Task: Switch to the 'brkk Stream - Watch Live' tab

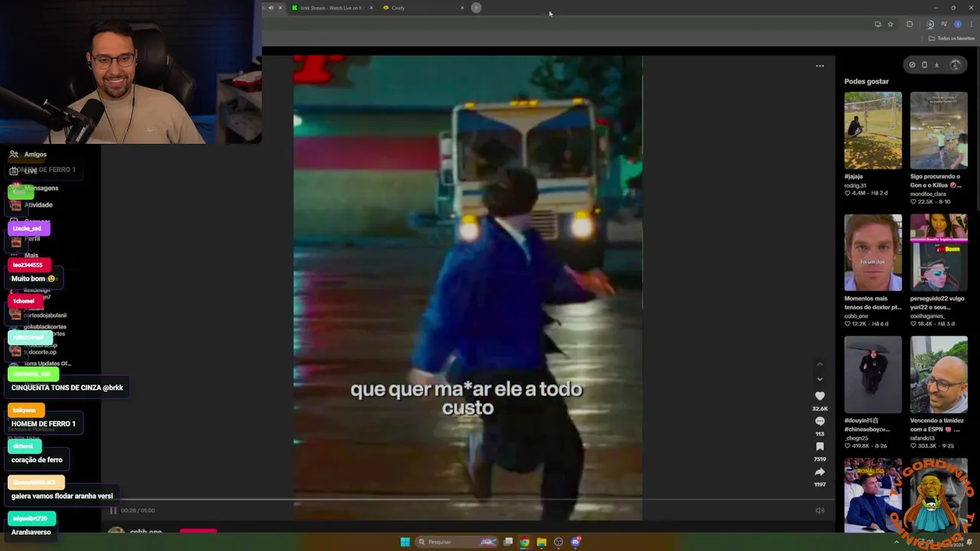Action: 331,8
